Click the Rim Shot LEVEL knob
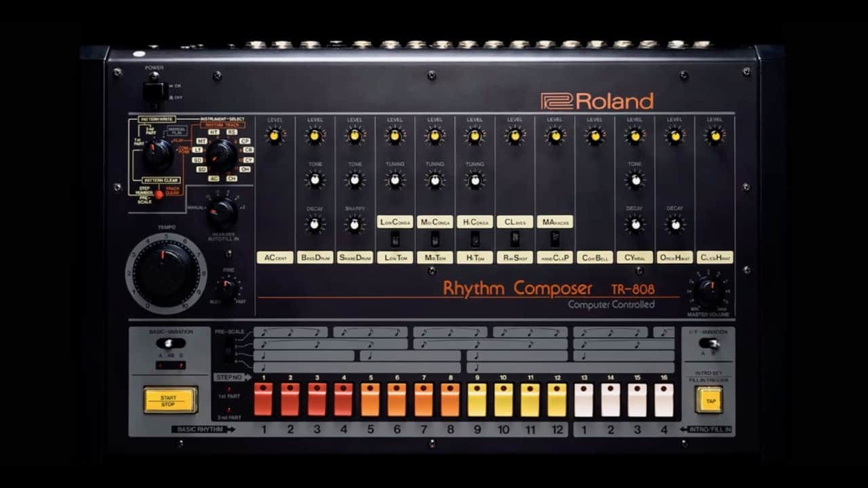The image size is (868, 488). [x=515, y=136]
